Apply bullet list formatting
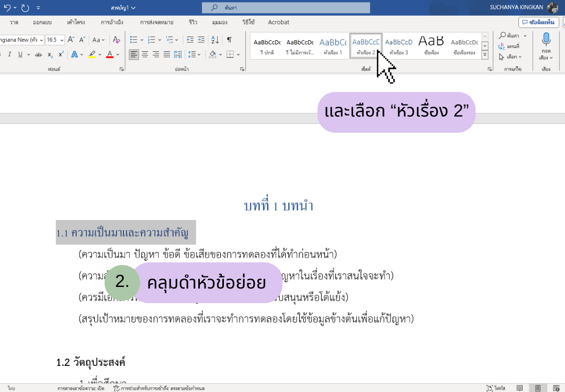This screenshot has height=392, width=565. (134, 40)
